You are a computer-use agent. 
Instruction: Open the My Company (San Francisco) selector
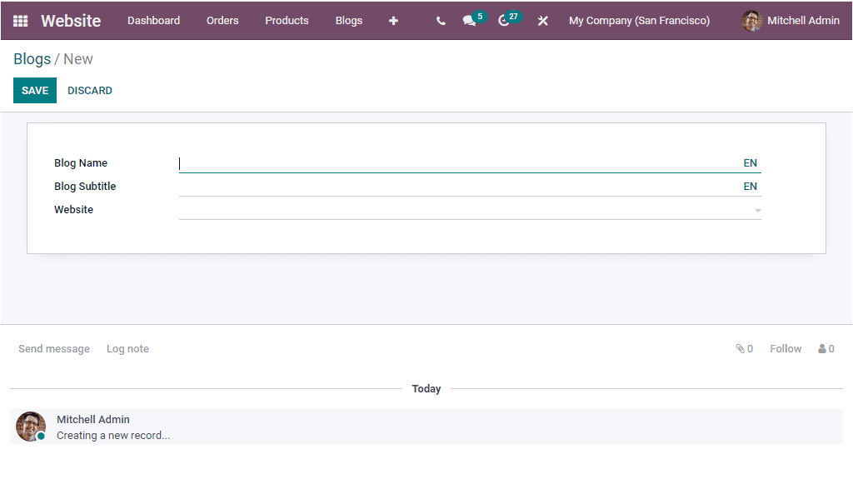point(639,20)
